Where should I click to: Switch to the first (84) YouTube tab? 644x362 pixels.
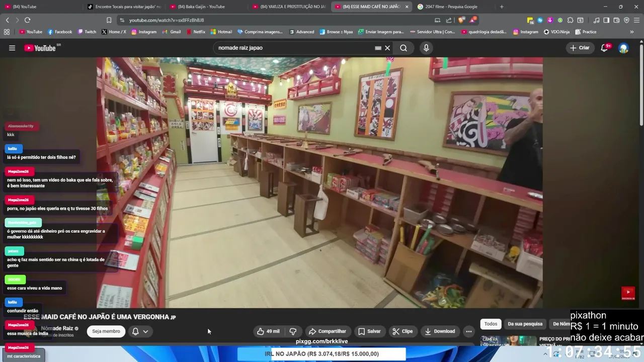pyautogui.click(x=41, y=7)
